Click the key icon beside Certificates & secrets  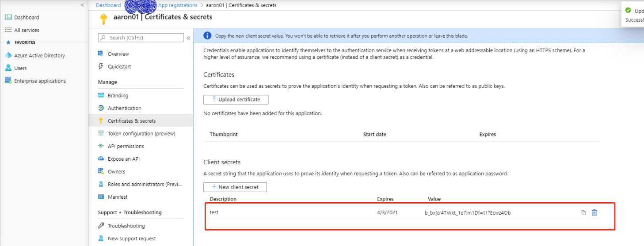[101, 121]
